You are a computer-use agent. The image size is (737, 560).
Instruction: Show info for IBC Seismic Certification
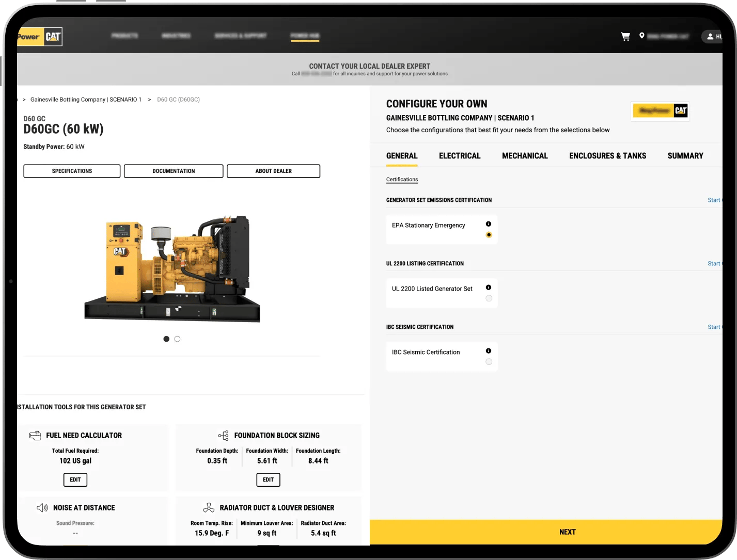coord(489,351)
